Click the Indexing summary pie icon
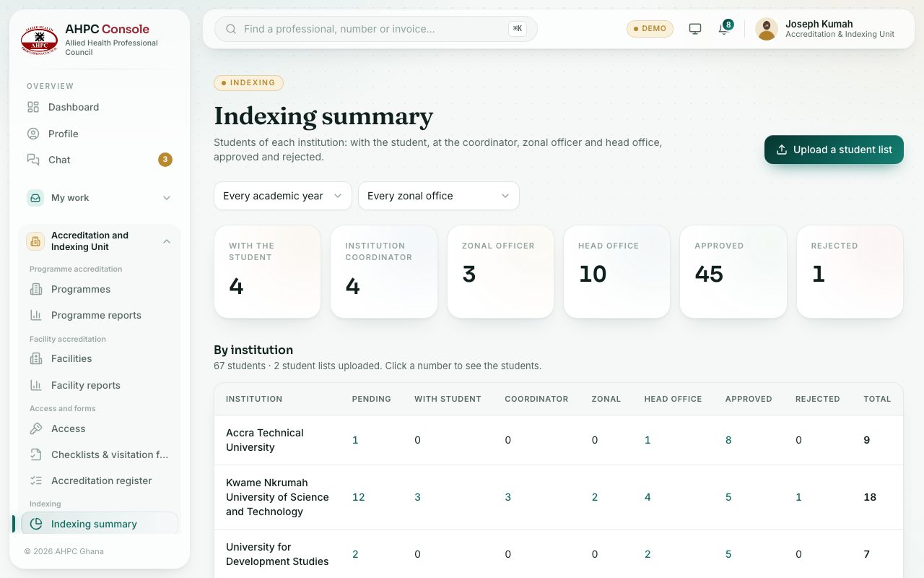This screenshot has width=924, height=578. [x=36, y=525]
